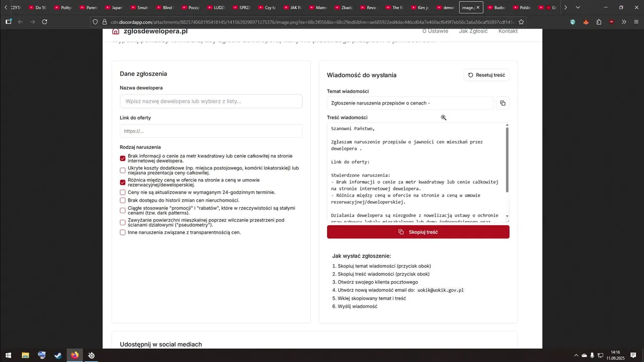Image resolution: width=644 pixels, height=362 pixels.
Task: Go back with the browser back arrow
Action: [21, 22]
